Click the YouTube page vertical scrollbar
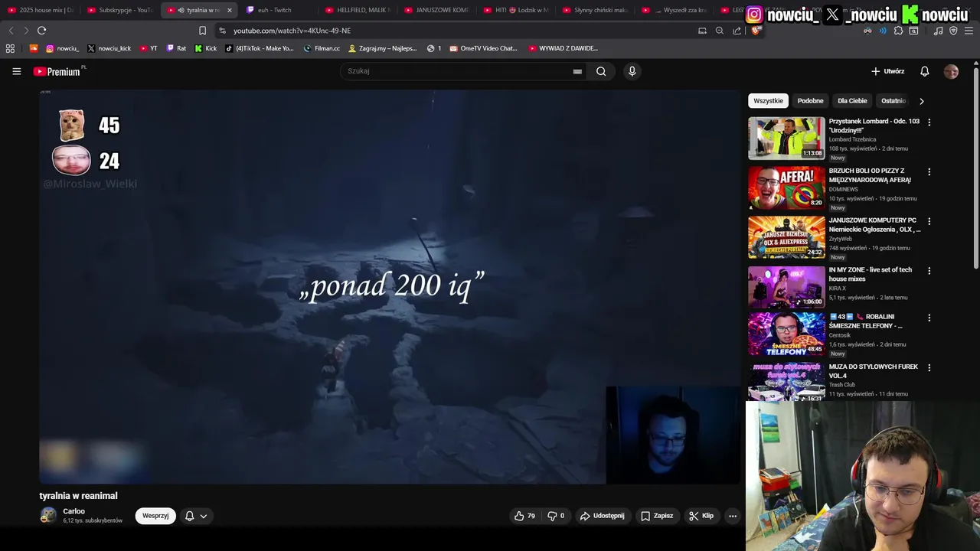This screenshot has height=551, width=980. pos(975,168)
